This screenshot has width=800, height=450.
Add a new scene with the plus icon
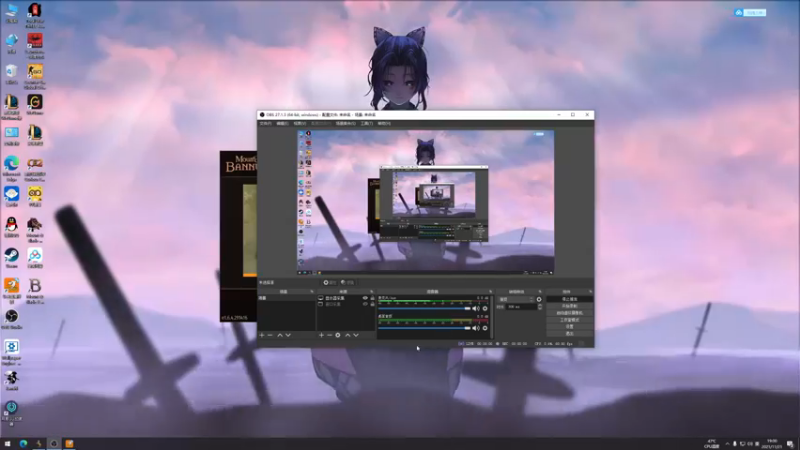[x=262, y=335]
